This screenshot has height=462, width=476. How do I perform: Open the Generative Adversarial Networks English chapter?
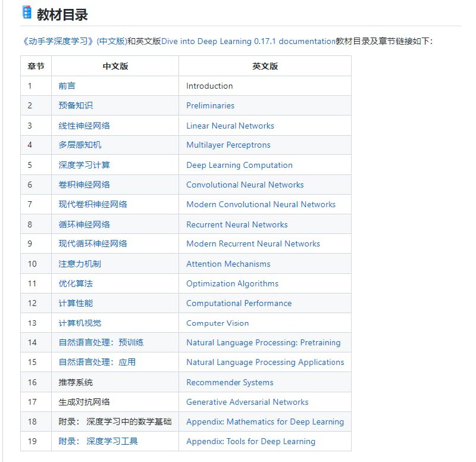pyautogui.click(x=248, y=402)
